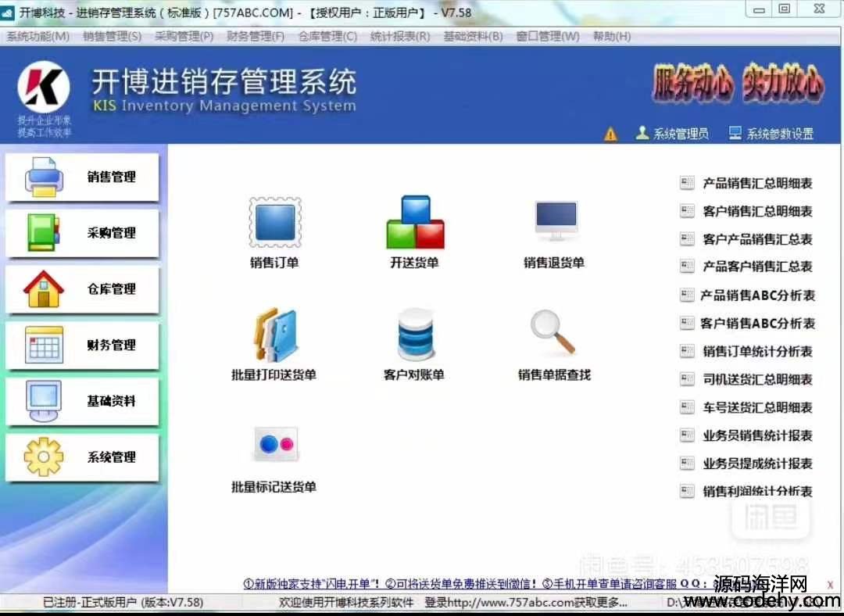
Task: Open the 客户销售汇总明细表 report link
Action: click(757, 211)
